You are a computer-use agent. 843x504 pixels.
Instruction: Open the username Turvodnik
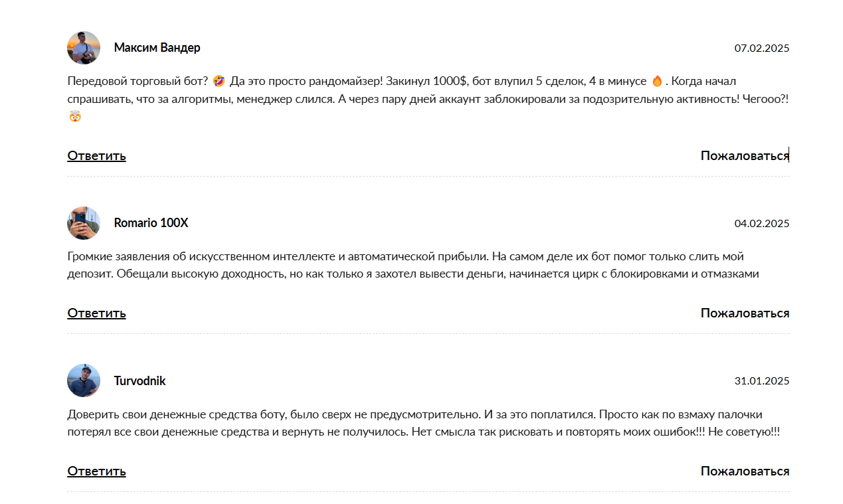click(140, 380)
